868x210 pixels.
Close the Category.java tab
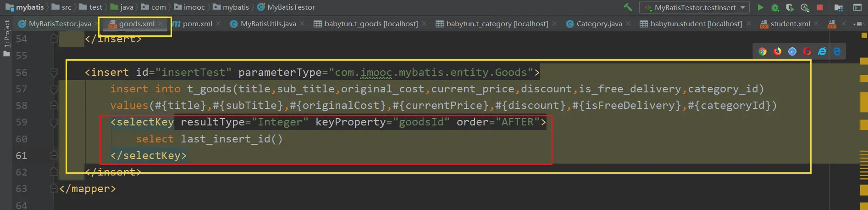click(628, 23)
